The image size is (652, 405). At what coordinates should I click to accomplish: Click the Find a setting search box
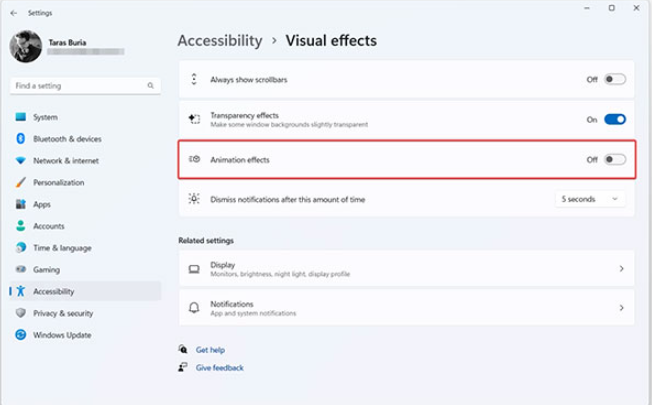[78, 86]
